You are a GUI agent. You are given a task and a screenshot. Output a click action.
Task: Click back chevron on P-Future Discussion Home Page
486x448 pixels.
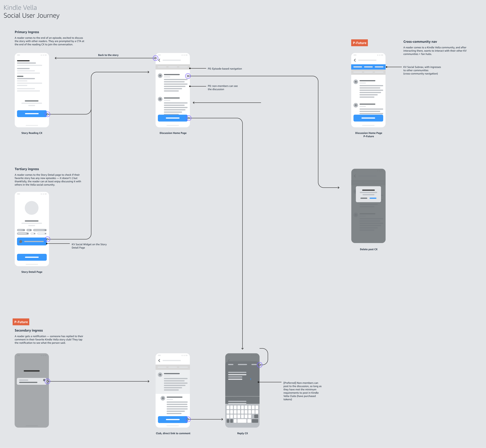coord(355,60)
